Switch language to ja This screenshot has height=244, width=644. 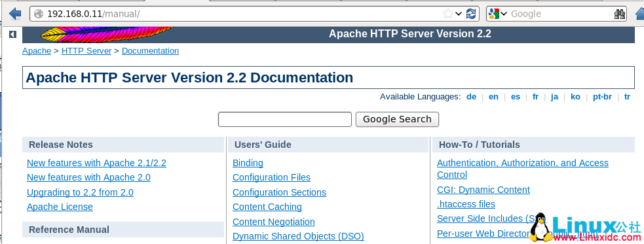click(x=554, y=97)
